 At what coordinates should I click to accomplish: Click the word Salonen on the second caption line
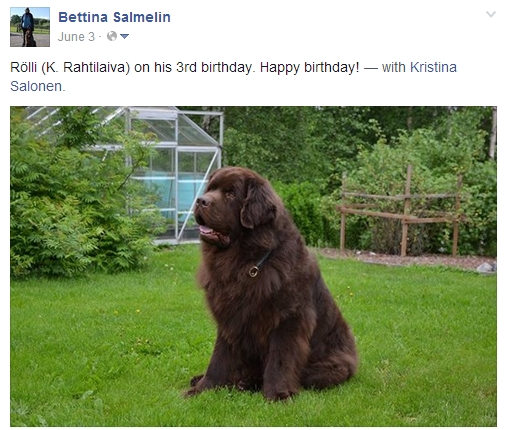(36, 86)
